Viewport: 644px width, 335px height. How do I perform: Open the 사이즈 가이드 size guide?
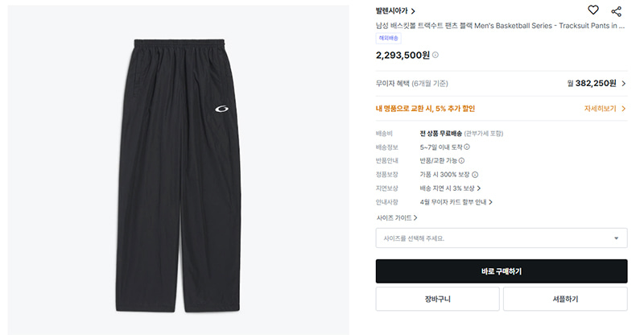[396, 217]
